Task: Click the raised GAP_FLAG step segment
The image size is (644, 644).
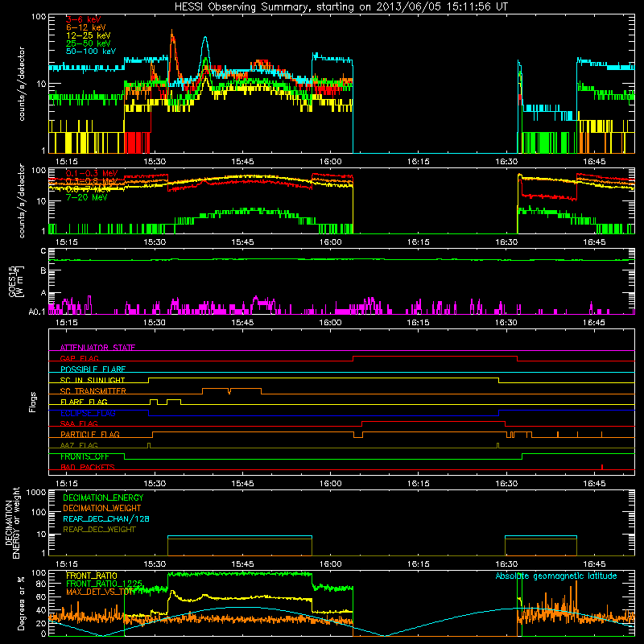Action: (435, 357)
